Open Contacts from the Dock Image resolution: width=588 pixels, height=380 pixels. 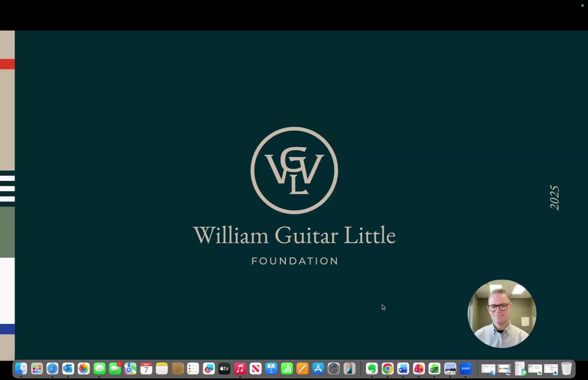[x=178, y=369]
